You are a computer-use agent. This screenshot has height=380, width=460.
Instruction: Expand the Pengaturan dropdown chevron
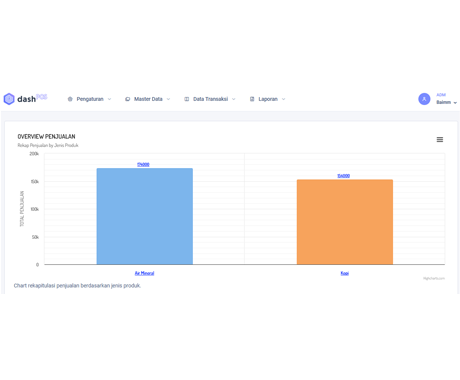[109, 99]
